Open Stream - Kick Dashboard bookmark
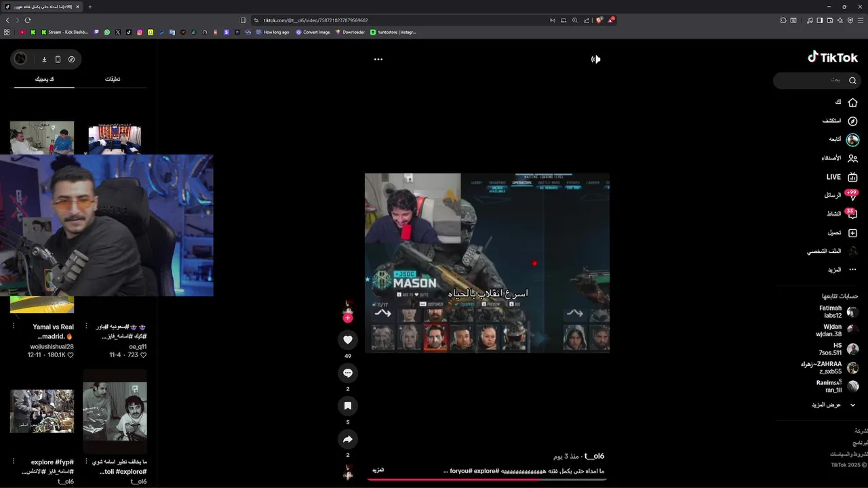Image resolution: width=868 pixels, height=488 pixels. tap(65, 32)
